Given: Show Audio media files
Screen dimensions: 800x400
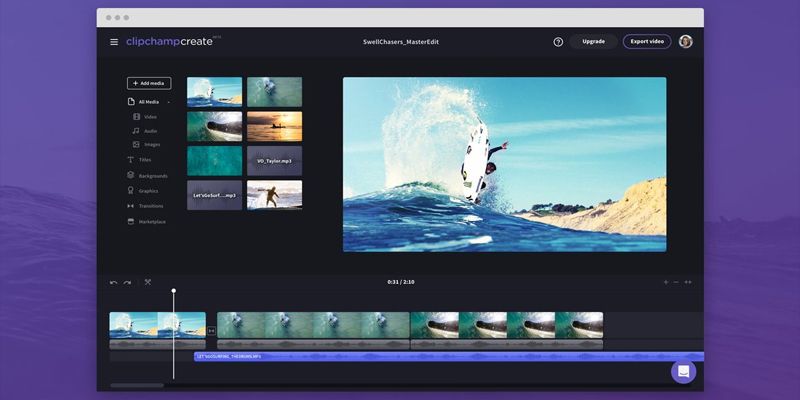Looking at the screenshot, I should pos(149,131).
